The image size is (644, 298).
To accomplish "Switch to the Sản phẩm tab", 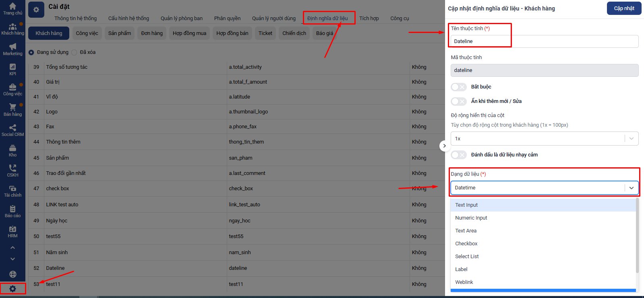I will [x=120, y=33].
